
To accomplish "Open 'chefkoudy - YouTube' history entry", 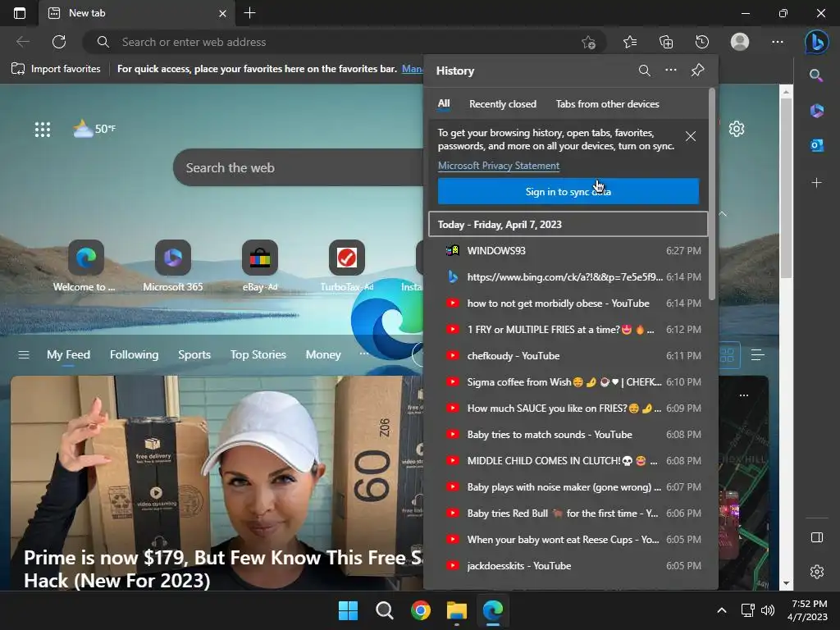I will tap(568, 356).
